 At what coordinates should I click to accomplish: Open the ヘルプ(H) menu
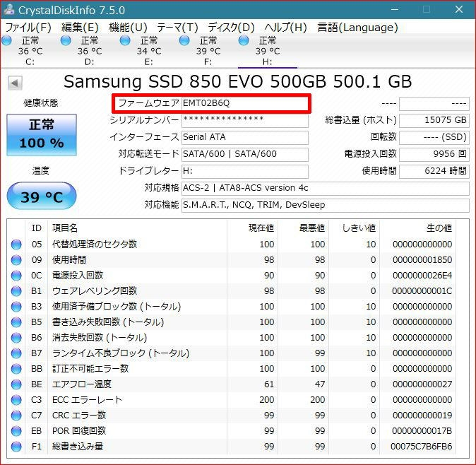click(x=285, y=28)
